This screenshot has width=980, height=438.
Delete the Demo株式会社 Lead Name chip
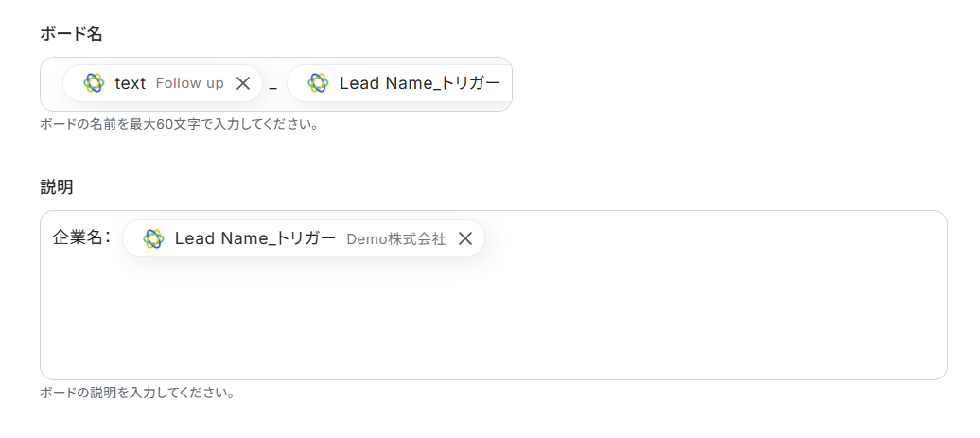click(x=465, y=238)
